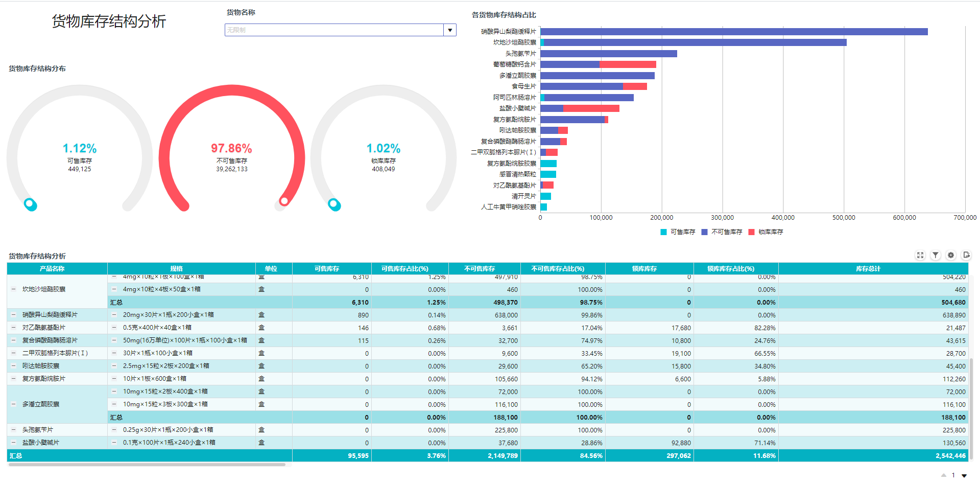The width and height of the screenshot is (980, 483).
Task: Collapse the 对乙酰氨基酚片 product row
Action: point(14,328)
